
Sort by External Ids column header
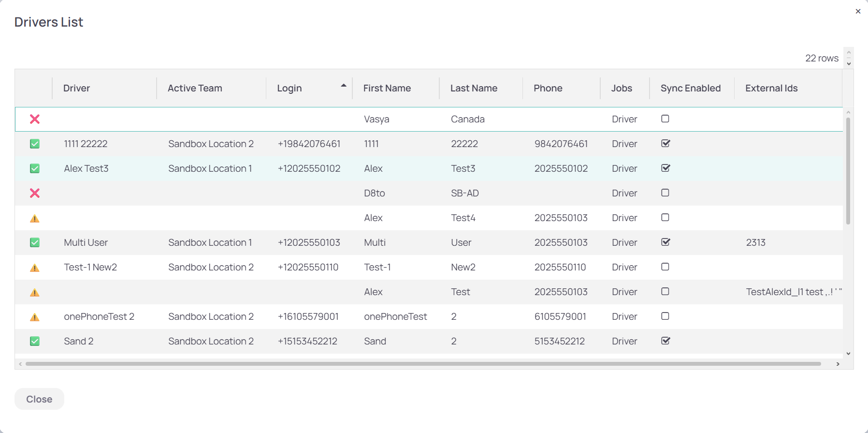771,88
